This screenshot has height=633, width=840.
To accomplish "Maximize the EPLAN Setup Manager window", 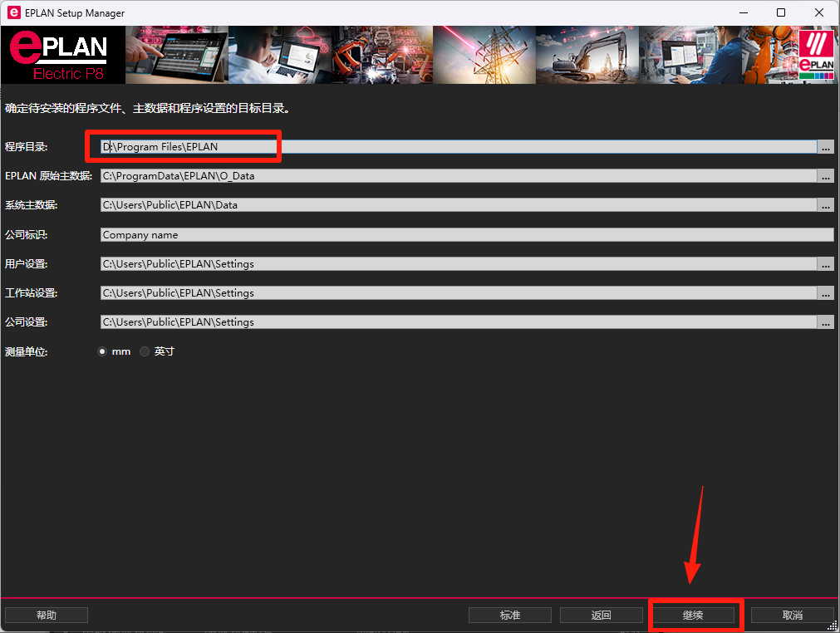I will pyautogui.click(x=781, y=12).
